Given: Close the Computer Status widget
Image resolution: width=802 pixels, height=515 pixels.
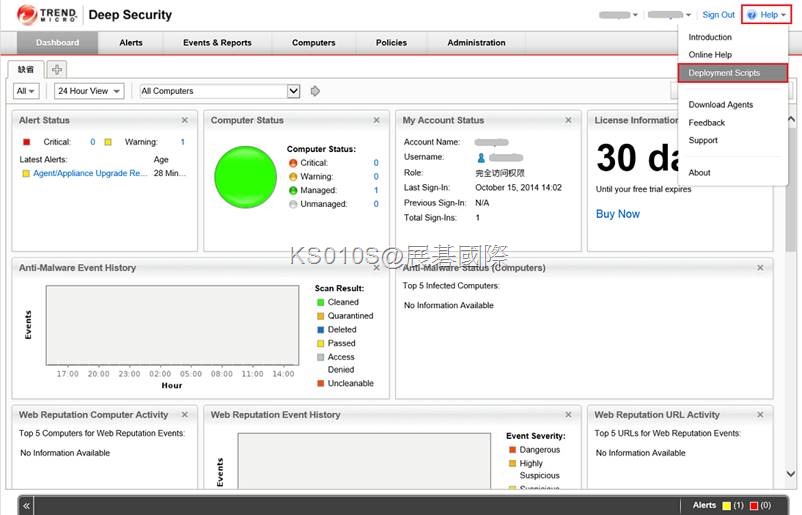Looking at the screenshot, I should [x=376, y=120].
